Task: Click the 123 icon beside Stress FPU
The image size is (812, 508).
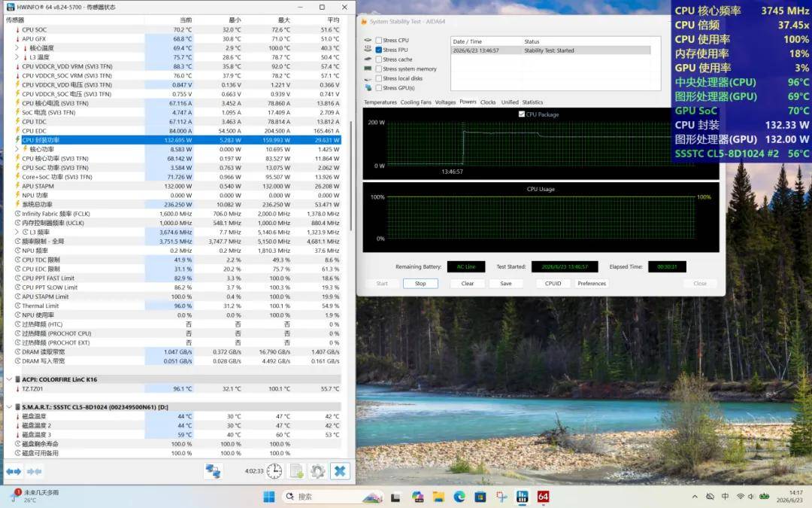Action: (x=368, y=49)
